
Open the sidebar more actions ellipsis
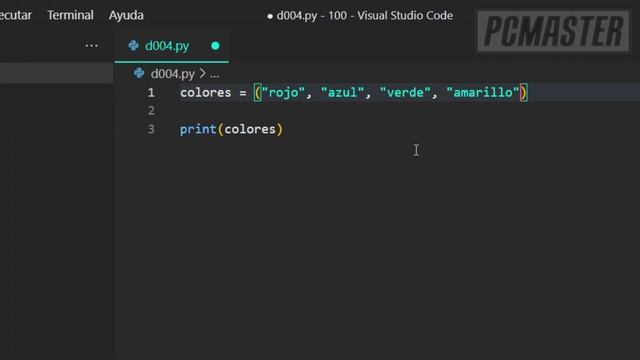point(91,45)
